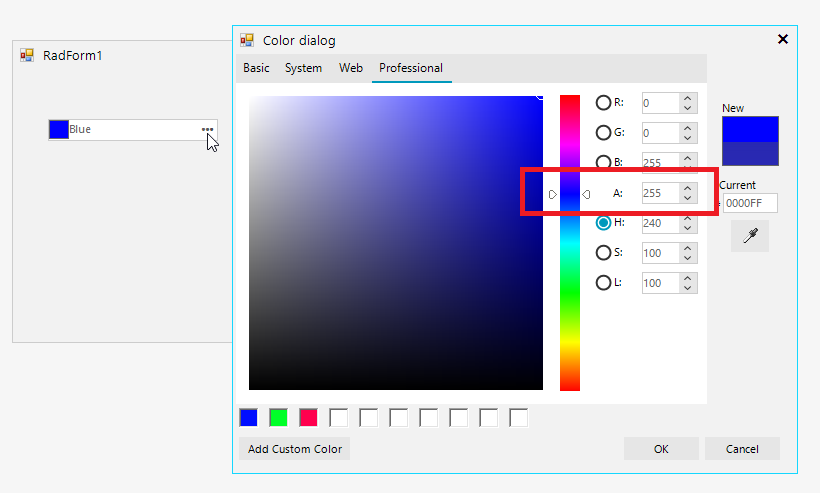Choose the green custom color swatch
This screenshot has width=820, height=493.
(x=278, y=418)
